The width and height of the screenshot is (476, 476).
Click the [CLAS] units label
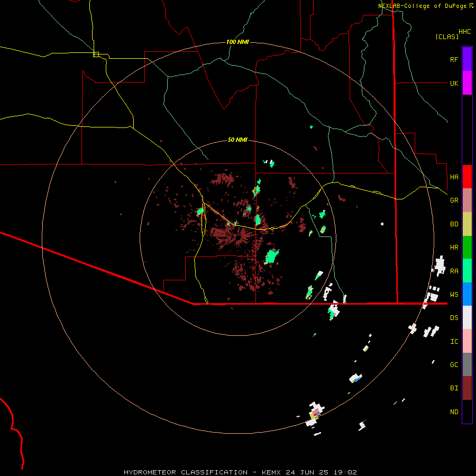point(447,36)
